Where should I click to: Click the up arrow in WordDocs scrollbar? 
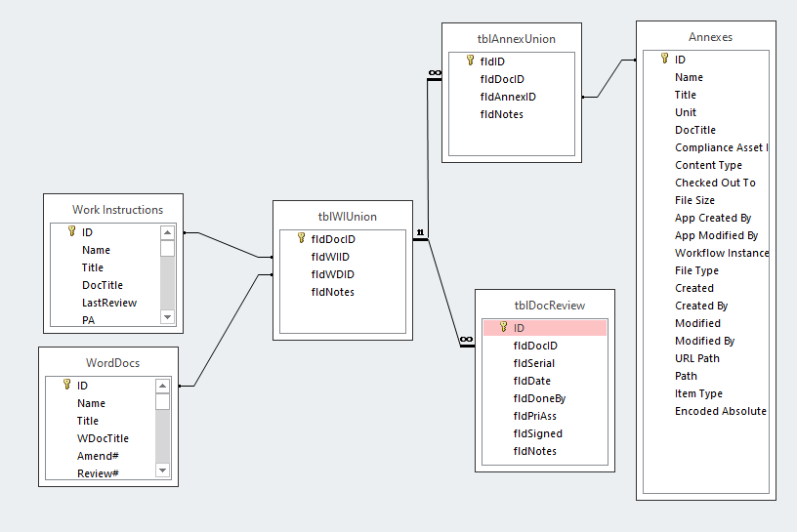click(162, 387)
